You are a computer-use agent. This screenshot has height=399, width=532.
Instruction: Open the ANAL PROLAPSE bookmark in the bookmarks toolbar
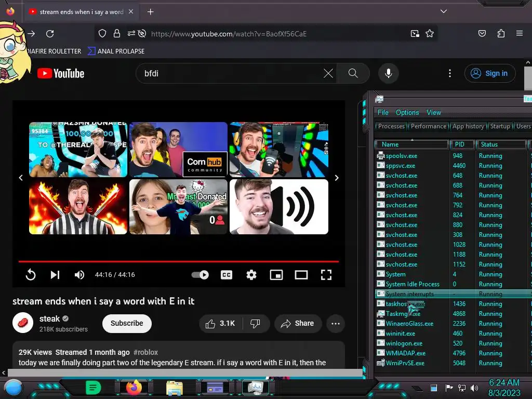116,51
